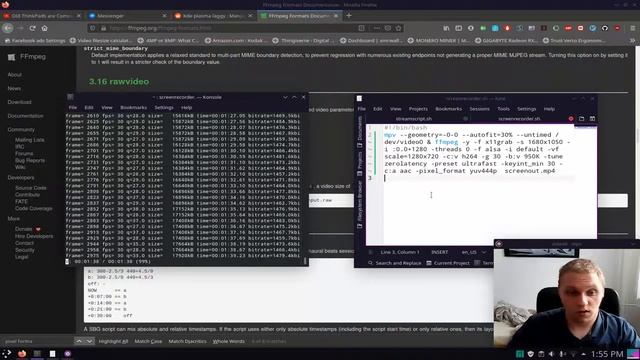Open the View menu in Konsole
This screenshot has width=640, height=360.
click(107, 107)
